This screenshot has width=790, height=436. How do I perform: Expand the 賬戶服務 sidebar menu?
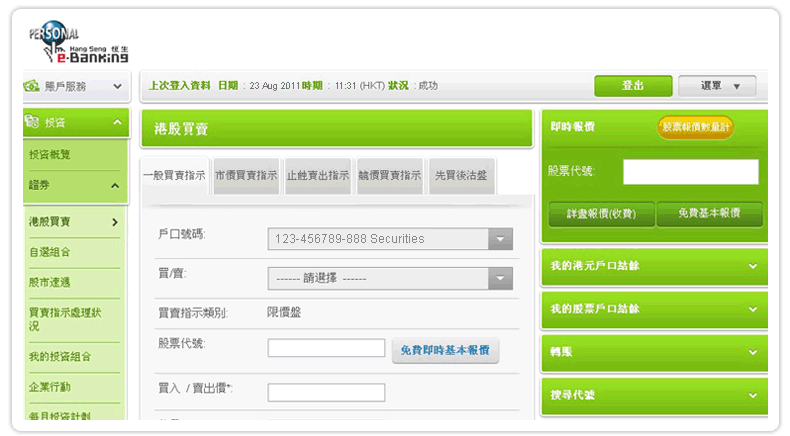pos(117,87)
